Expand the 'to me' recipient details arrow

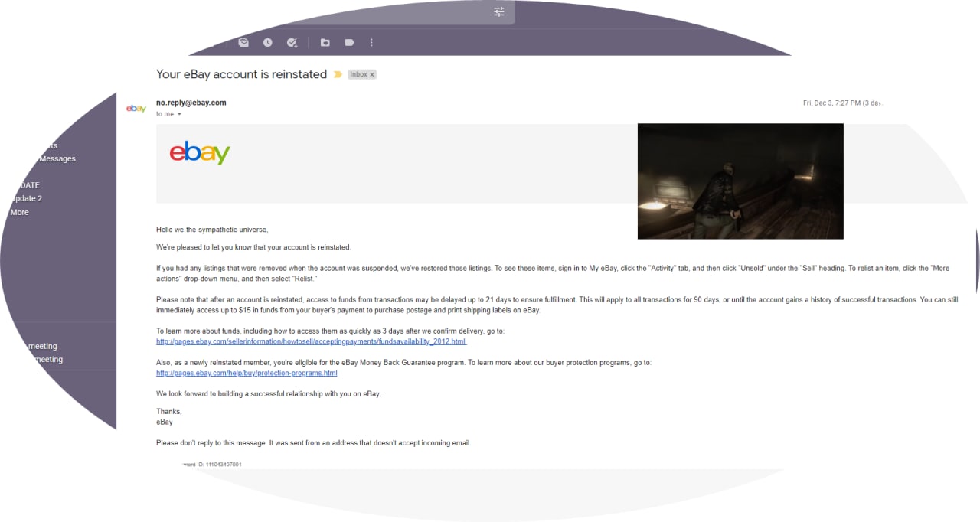pos(179,114)
